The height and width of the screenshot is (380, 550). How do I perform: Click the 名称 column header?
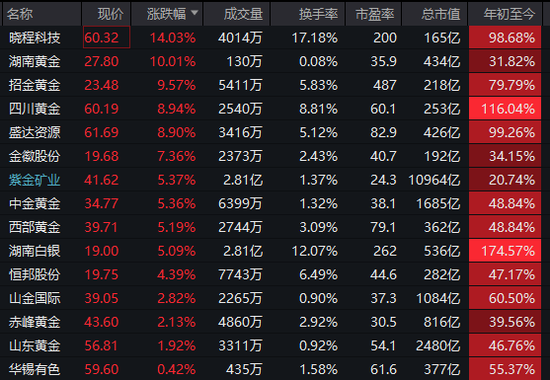[x=20, y=14]
